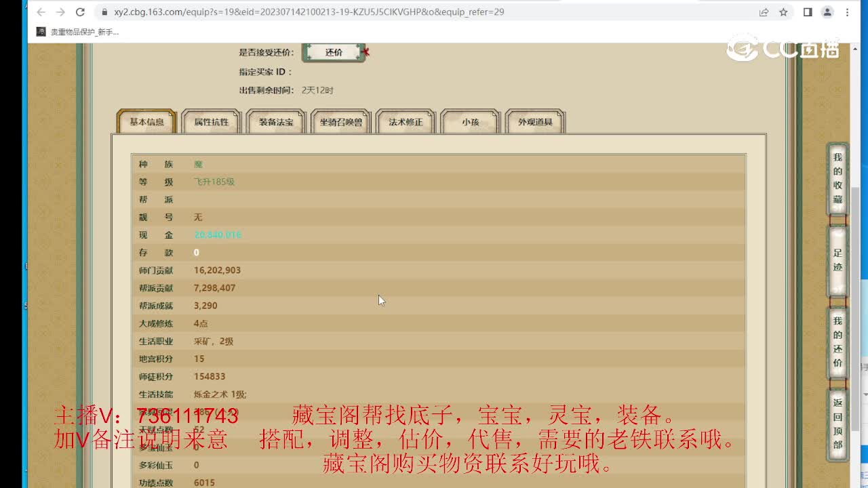
Task: Select the 生活技能 value 炼金之术 1级
Action: (x=220, y=394)
